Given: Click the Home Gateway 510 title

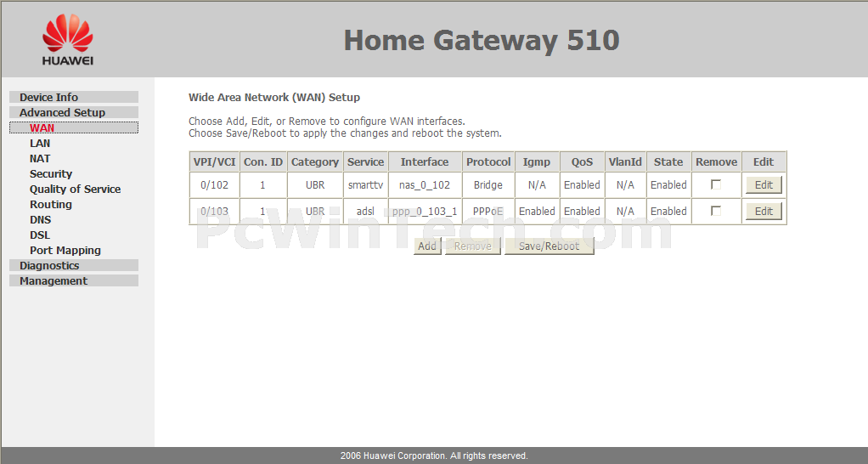Looking at the screenshot, I should 481,41.
